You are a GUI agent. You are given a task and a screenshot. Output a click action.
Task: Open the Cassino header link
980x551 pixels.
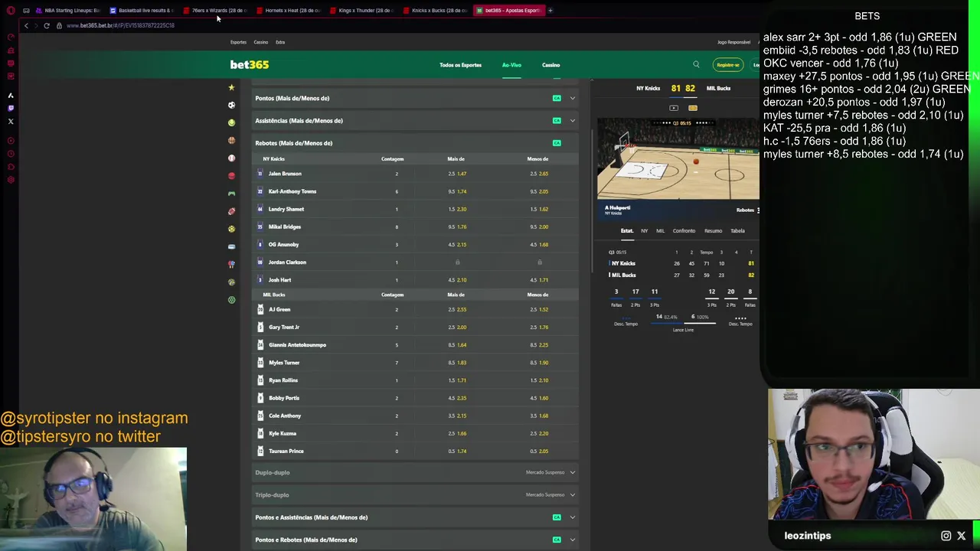pos(550,65)
